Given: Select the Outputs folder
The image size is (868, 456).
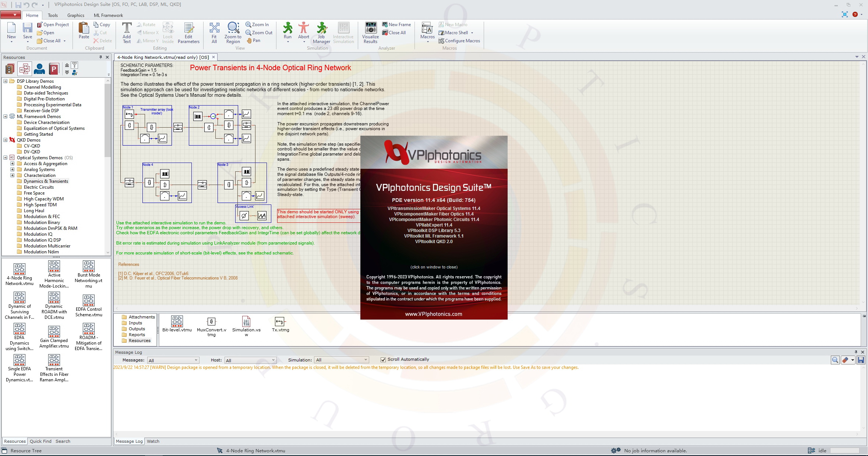Looking at the screenshot, I should click(x=133, y=329).
